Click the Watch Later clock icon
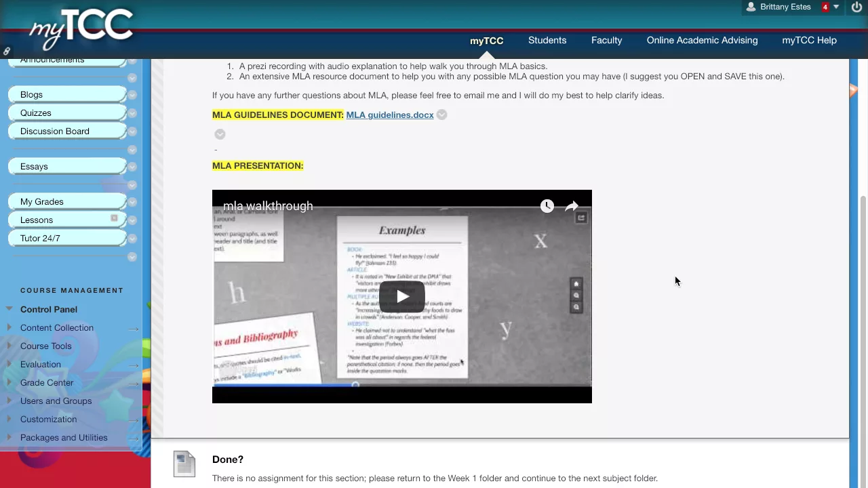Image resolution: width=868 pixels, height=488 pixels. [x=547, y=206]
